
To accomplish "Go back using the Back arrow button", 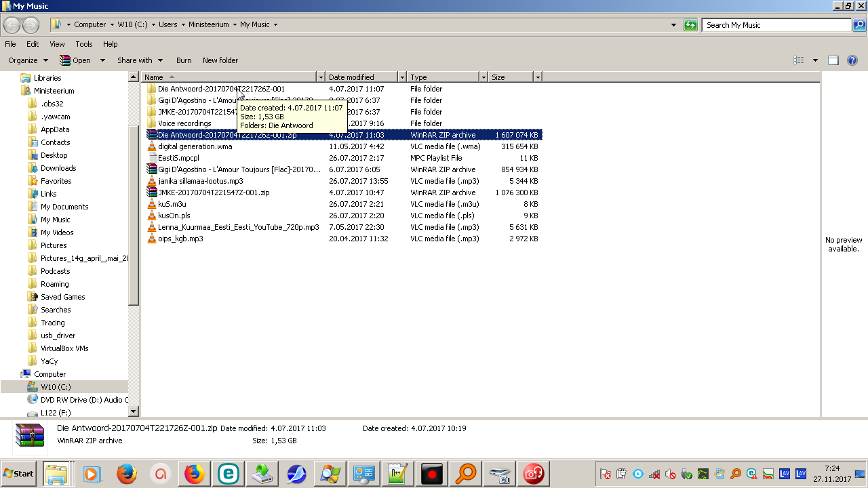I will click(x=12, y=25).
